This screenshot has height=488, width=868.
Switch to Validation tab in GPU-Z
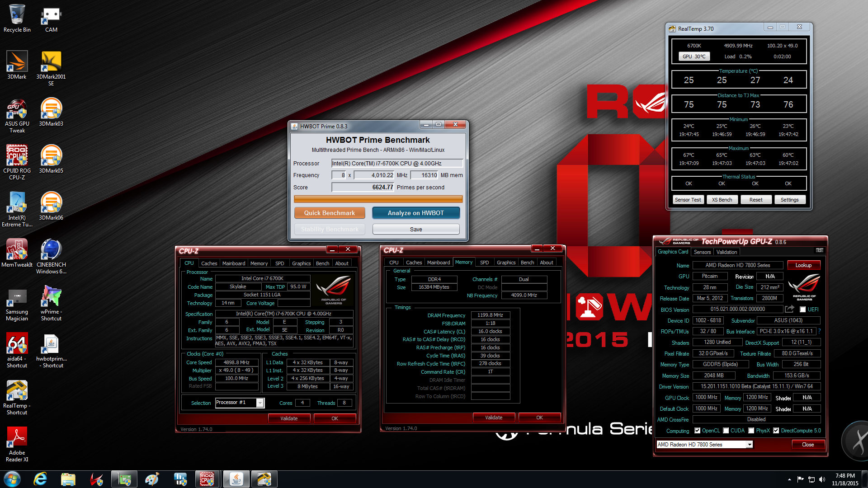726,252
